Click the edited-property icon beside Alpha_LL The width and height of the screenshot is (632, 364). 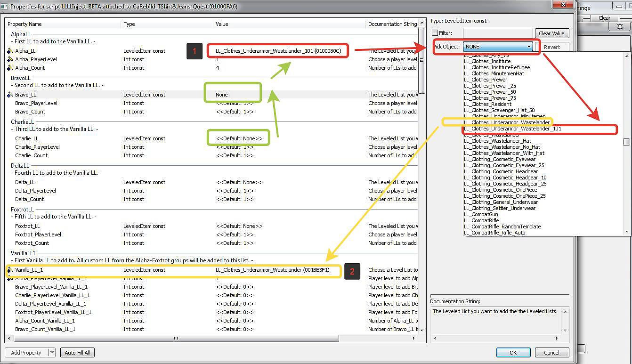point(9,51)
